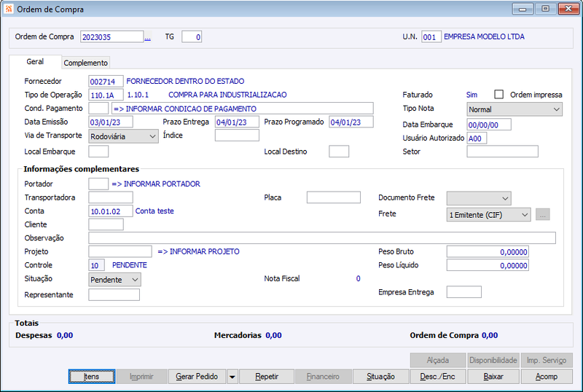The image size is (583, 392).
Task: Click the Usuário Autorizado field
Action: [x=477, y=138]
